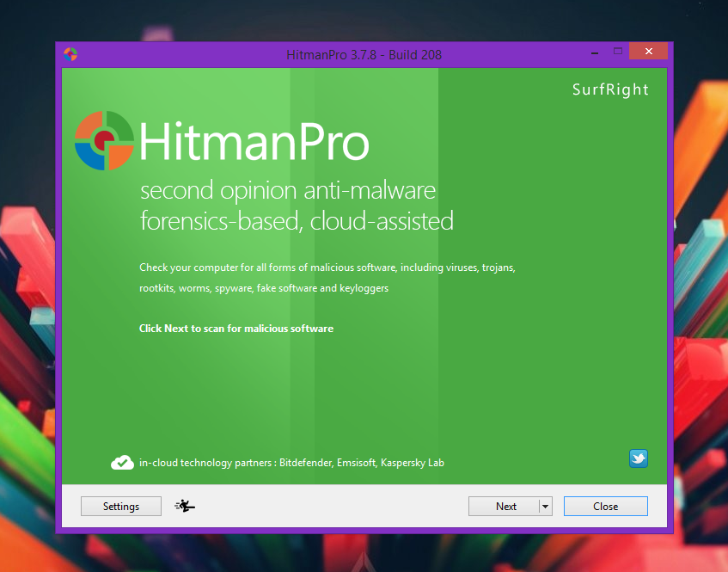Expand the Next button dropdown arrow
This screenshot has width=728, height=572.
coord(546,506)
